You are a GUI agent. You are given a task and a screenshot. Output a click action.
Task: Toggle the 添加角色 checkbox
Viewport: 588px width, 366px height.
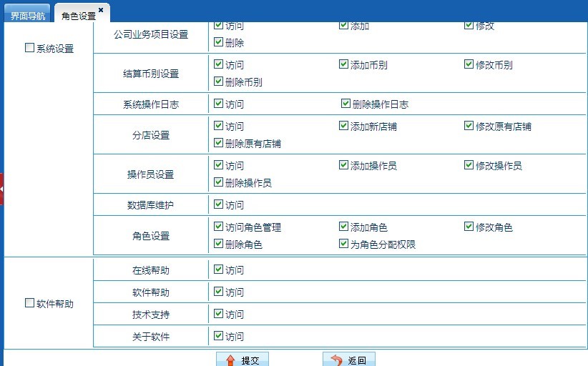coord(343,227)
